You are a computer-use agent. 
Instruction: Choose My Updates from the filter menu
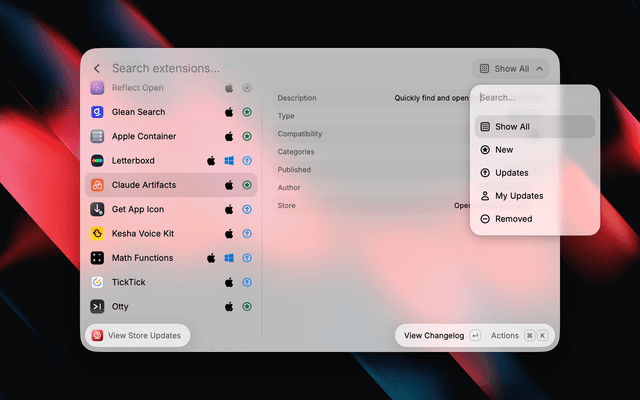[535, 196]
